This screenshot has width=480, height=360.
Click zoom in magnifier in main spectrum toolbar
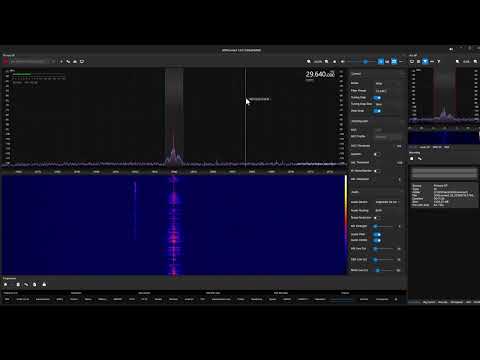coord(327,62)
